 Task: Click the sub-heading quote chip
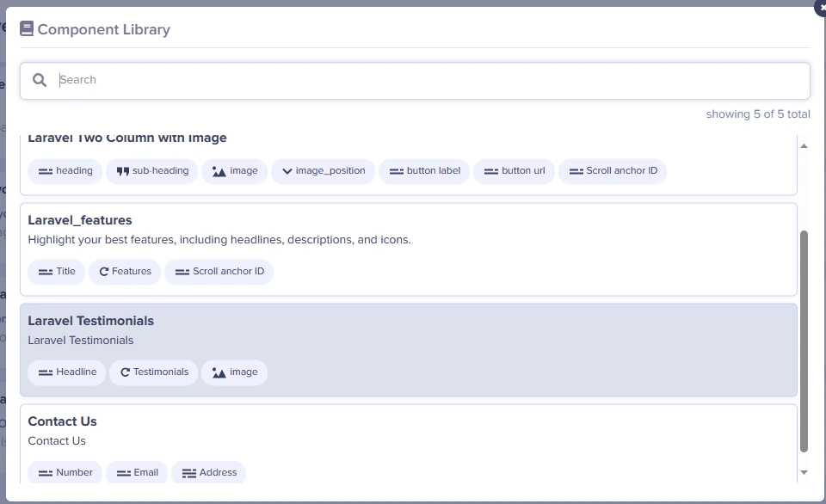[151, 171]
